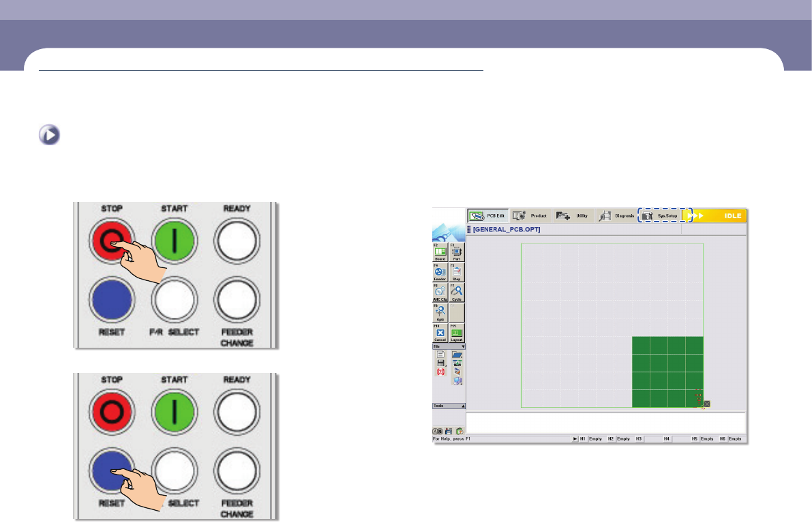Open the F2 Board tool
The height and width of the screenshot is (523, 812).
coord(440,253)
